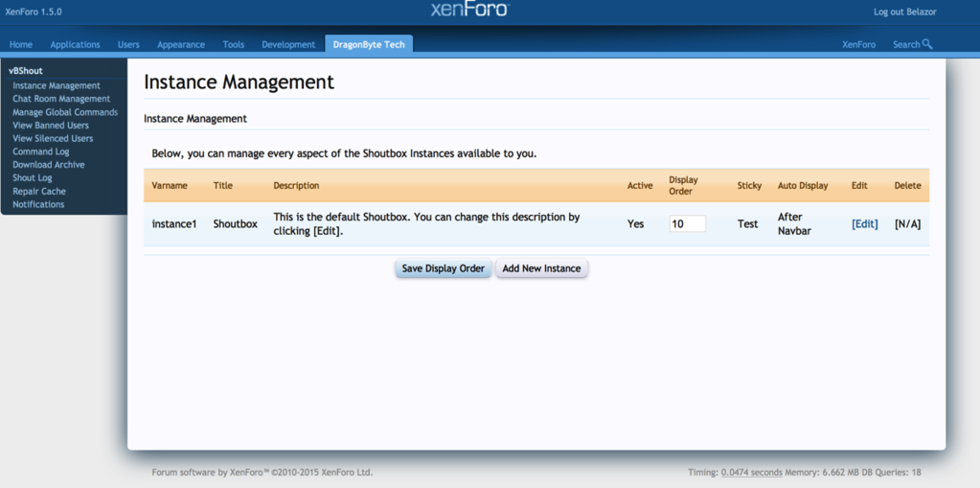Image resolution: width=980 pixels, height=488 pixels.
Task: Open the Home tab
Action: tap(21, 44)
